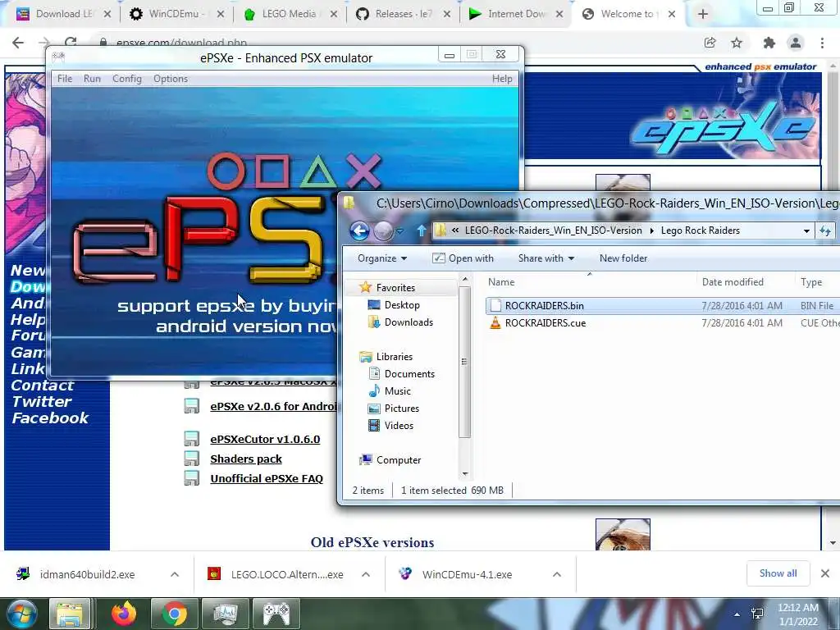Click the Shaders pack floppy disk icon

(192, 459)
